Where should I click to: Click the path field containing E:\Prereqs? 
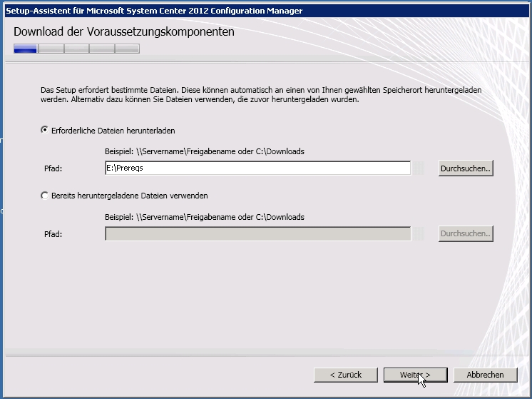pos(257,168)
